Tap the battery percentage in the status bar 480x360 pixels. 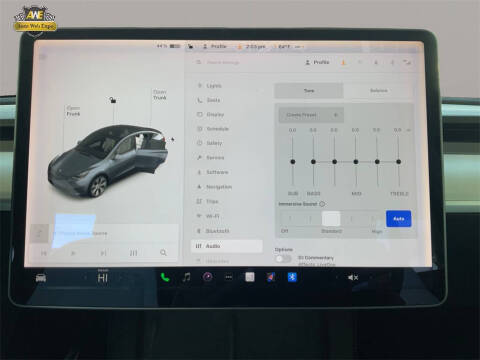162,46
